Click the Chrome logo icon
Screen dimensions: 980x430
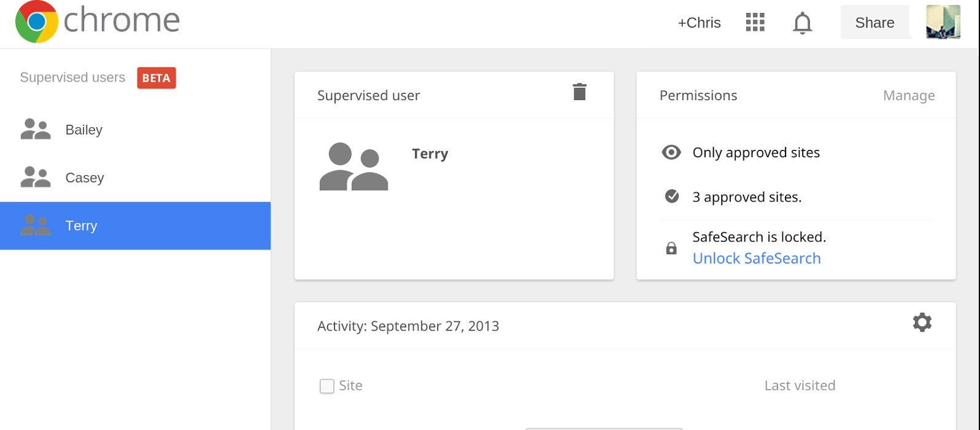pyautogui.click(x=37, y=21)
